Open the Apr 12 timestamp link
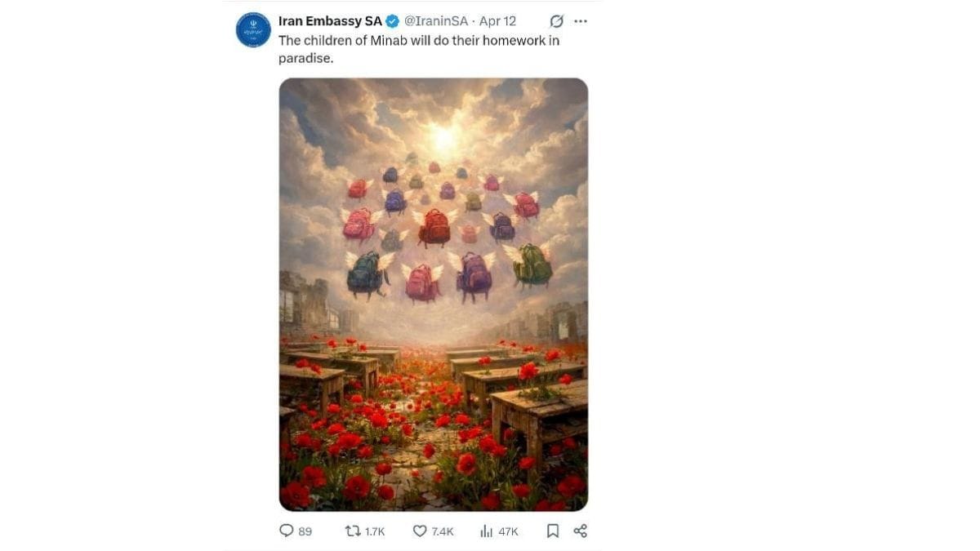The width and height of the screenshot is (980, 551). pos(497,21)
